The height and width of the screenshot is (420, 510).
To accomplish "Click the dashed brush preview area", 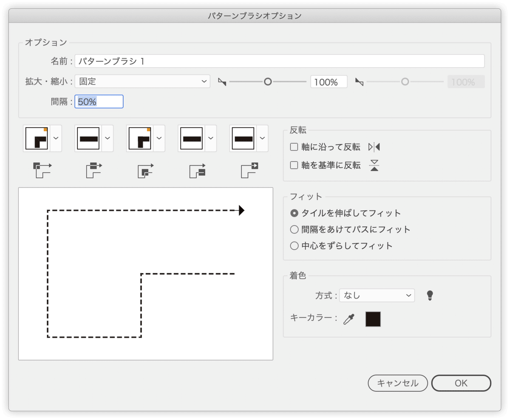I will 146,274.
